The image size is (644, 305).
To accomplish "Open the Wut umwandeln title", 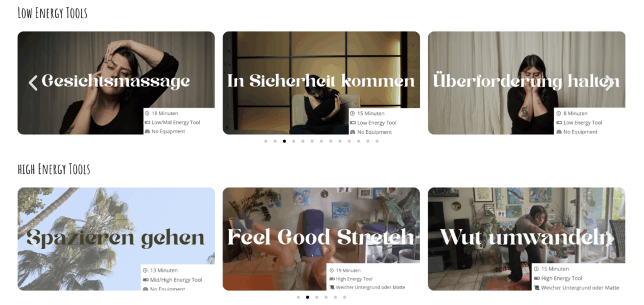I will pyautogui.click(x=526, y=237).
